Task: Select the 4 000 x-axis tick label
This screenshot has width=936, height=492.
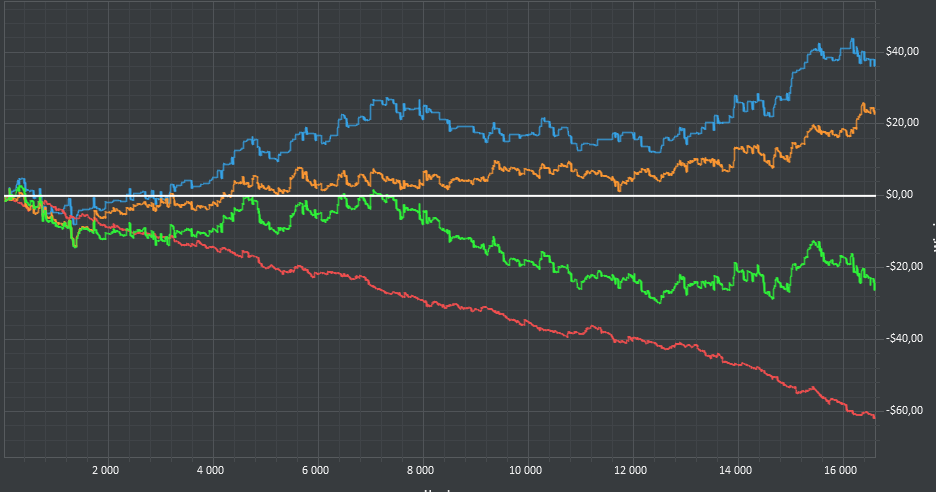Action: point(211,471)
